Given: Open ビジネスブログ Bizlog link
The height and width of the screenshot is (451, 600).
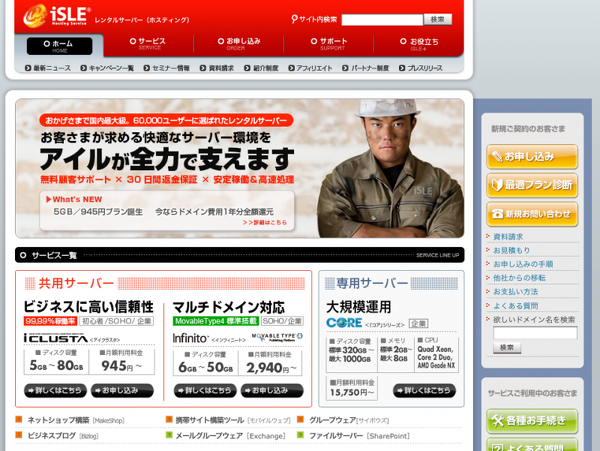Looking at the screenshot, I should pos(63,436).
